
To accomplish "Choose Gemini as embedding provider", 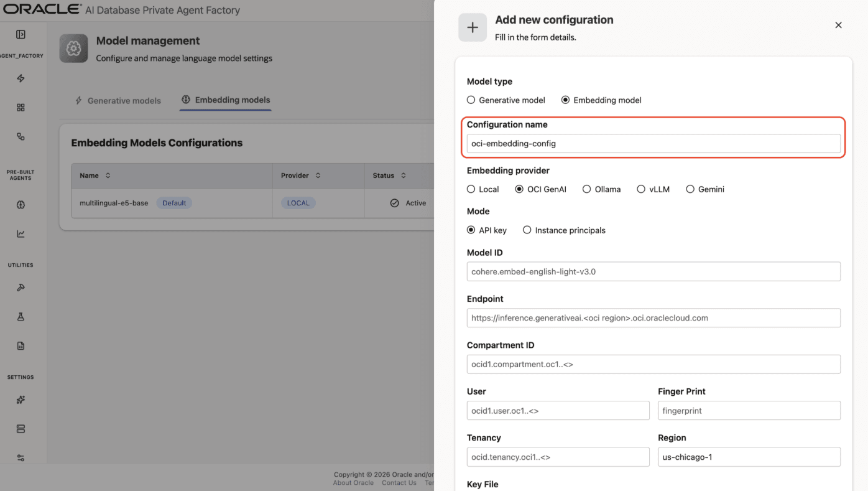I will tap(690, 189).
